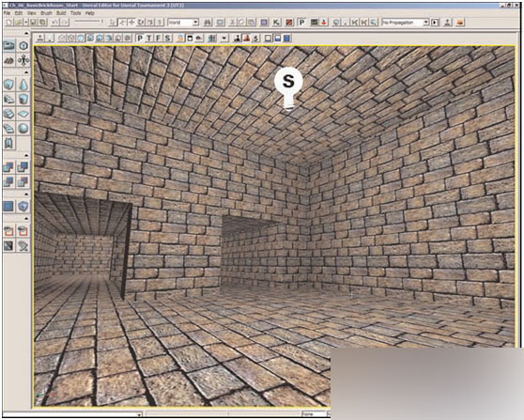Open the Edit menu

pyautogui.click(x=19, y=13)
